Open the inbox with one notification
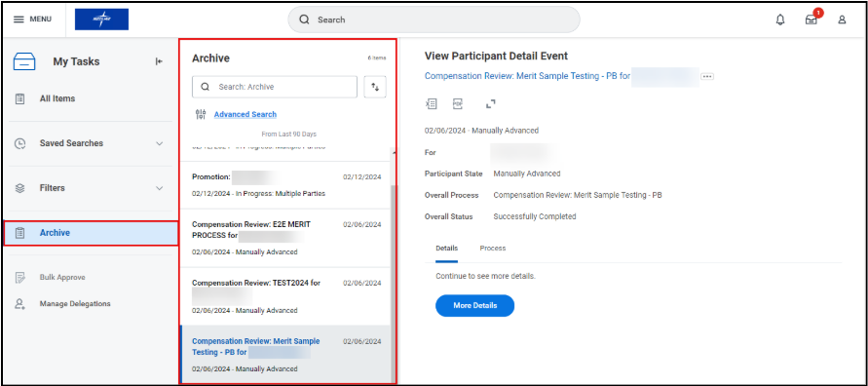The image size is (868, 386). (x=811, y=19)
